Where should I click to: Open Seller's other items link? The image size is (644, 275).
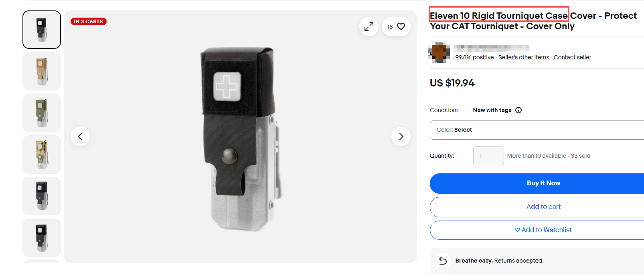[524, 57]
